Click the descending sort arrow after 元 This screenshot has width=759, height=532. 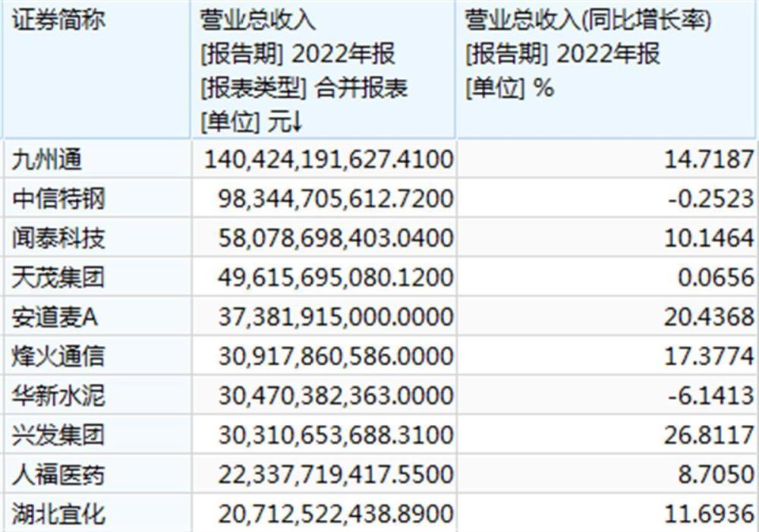[298, 121]
